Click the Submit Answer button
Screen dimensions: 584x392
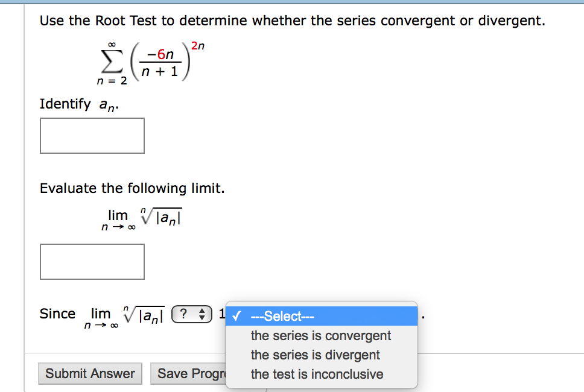90,373
